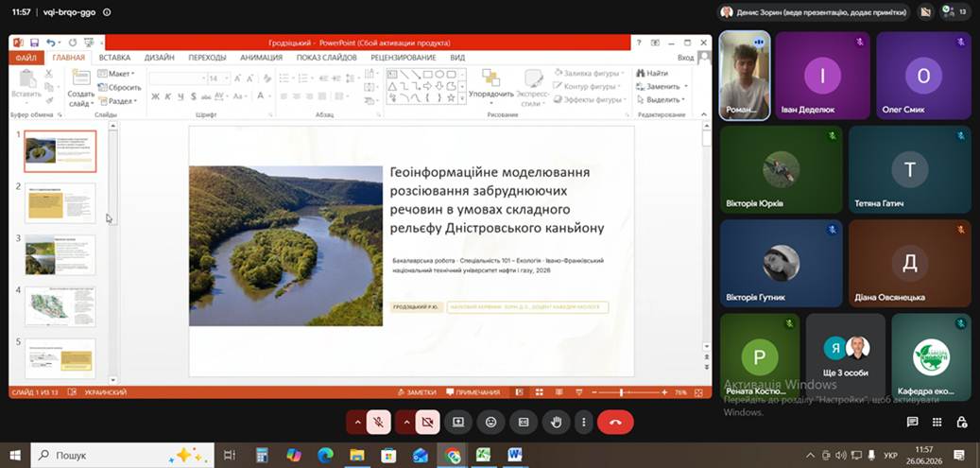Click Заменить in the editing group
The image size is (980, 468).
662,86
